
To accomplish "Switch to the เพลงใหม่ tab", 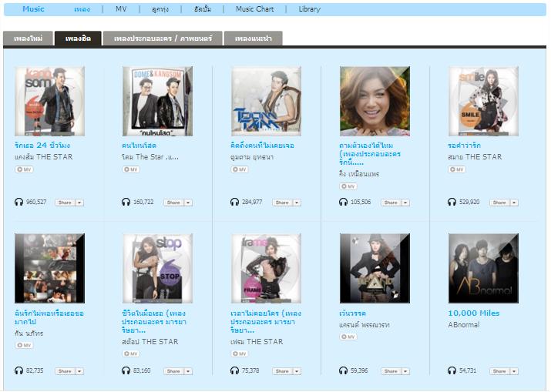I will click(28, 39).
